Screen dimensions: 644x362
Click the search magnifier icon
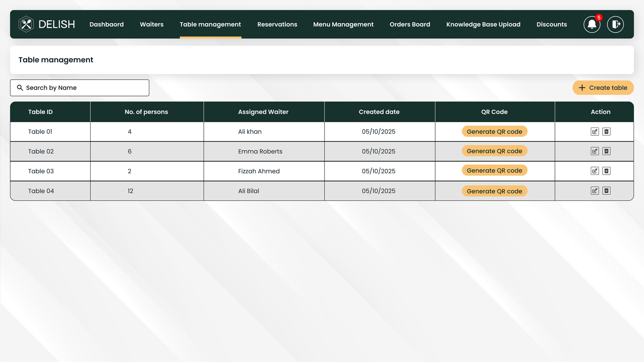click(20, 88)
